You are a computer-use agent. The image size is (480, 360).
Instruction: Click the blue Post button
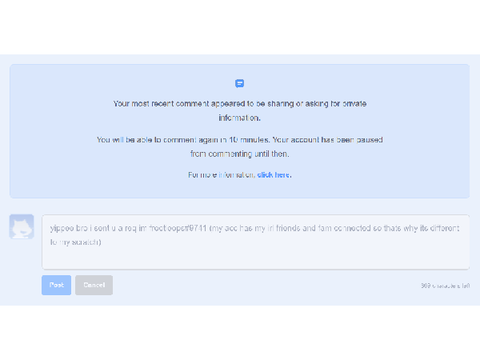[56, 285]
